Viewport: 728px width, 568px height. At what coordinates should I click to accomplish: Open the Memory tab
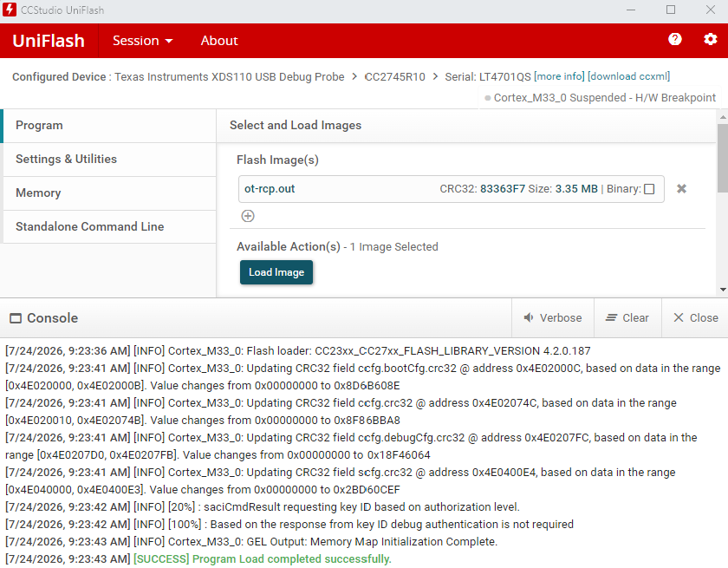pyautogui.click(x=109, y=193)
